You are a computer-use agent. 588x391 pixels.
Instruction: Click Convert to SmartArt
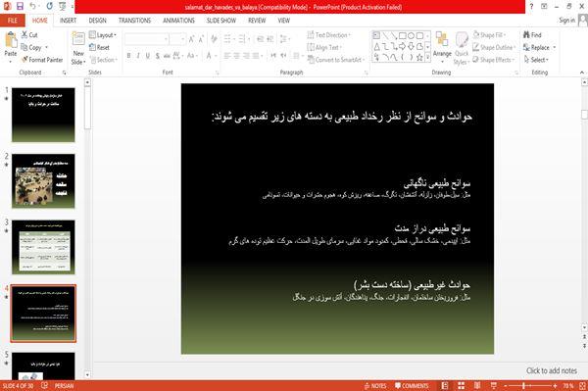point(335,60)
